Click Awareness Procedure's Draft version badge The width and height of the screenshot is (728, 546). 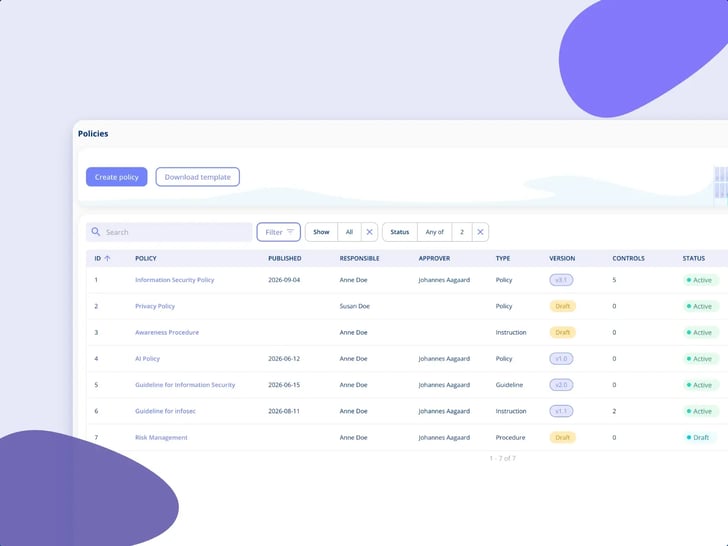tap(563, 332)
